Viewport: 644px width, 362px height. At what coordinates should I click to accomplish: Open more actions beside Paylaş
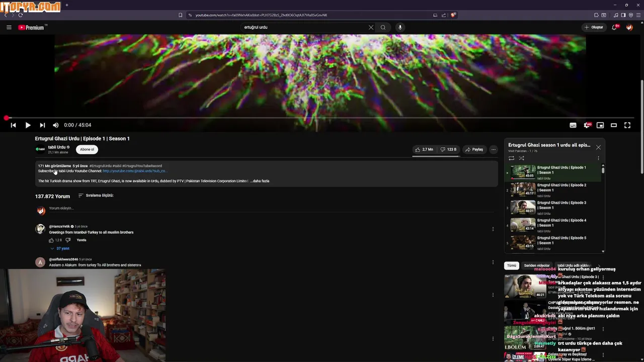494,149
